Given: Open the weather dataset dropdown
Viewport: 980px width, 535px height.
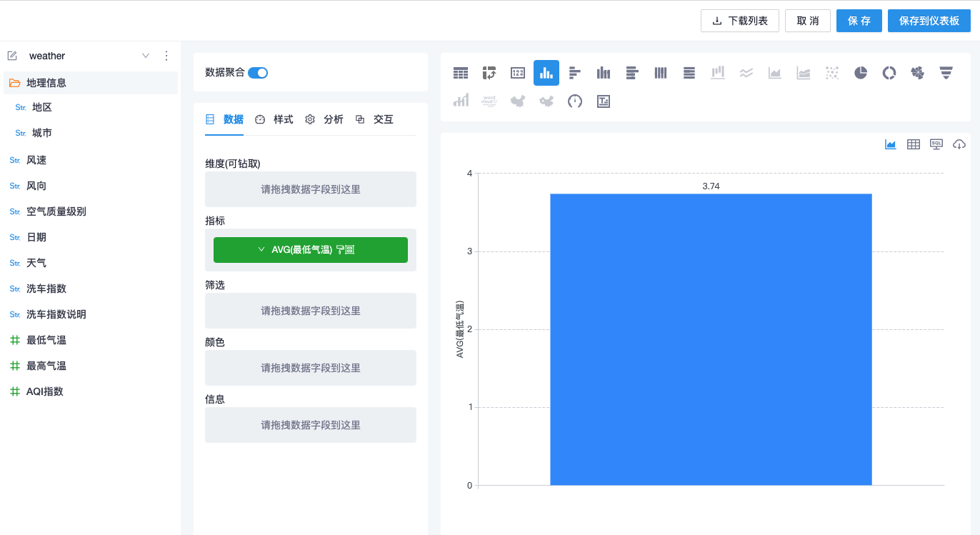Looking at the screenshot, I should click(x=146, y=56).
